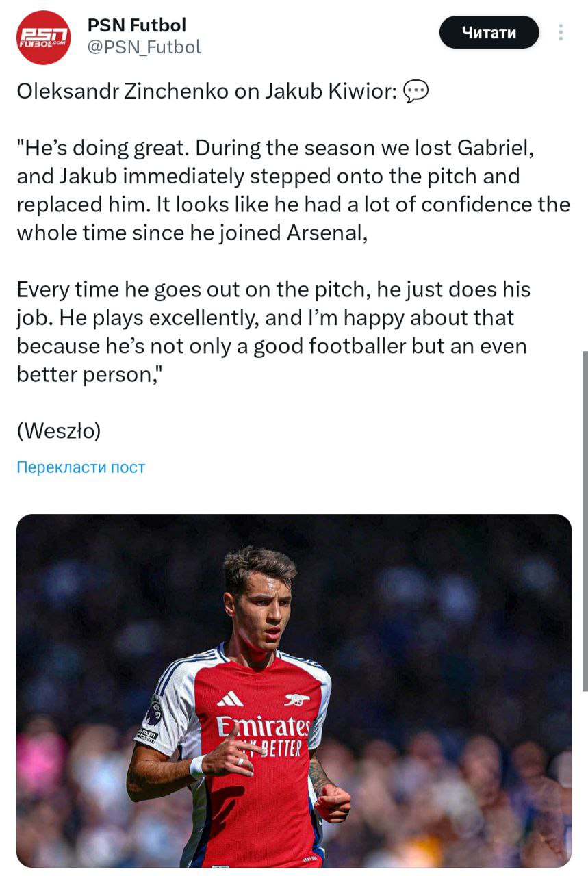Open the three-dot more options menu
This screenshot has width=588, height=876.
pos(561,32)
